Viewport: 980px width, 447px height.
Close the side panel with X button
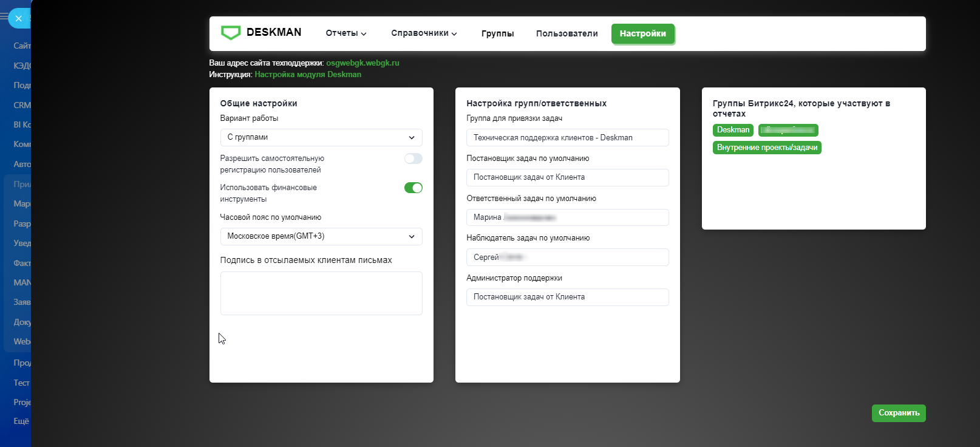tap(19, 18)
